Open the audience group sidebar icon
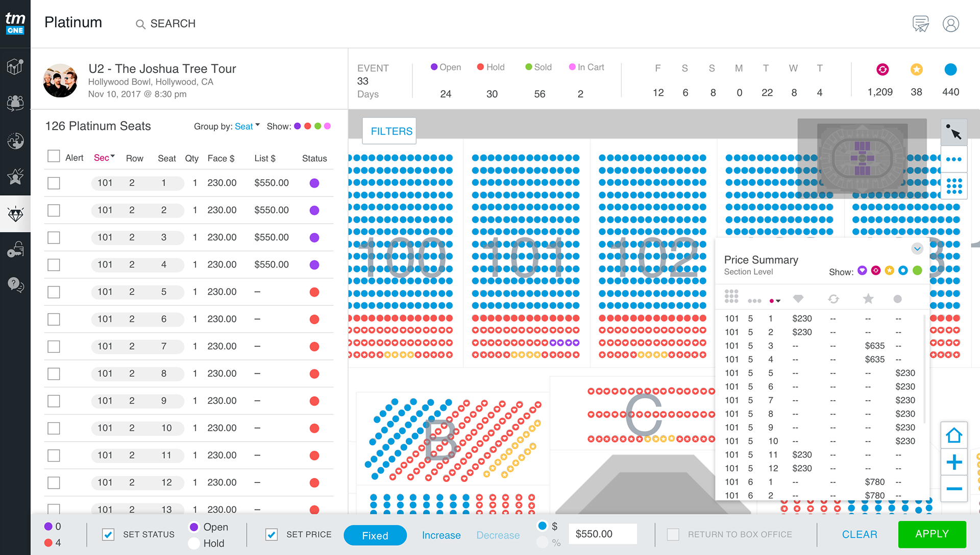980x555 pixels. (x=15, y=103)
